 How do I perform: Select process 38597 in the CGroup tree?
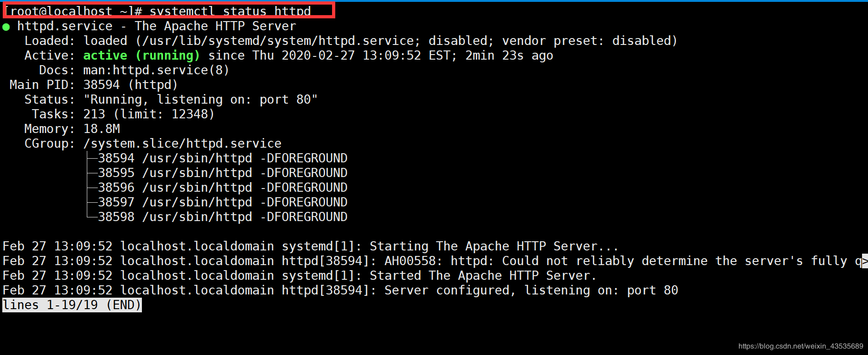coord(116,202)
